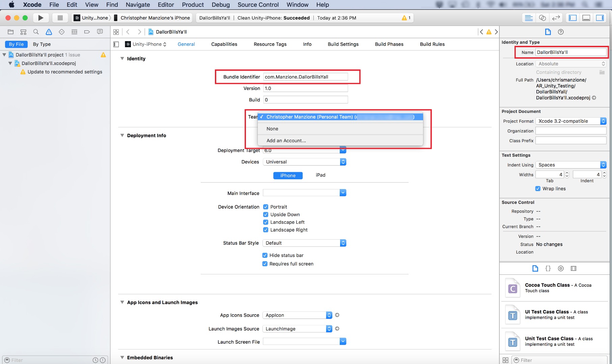The image size is (612, 364).
Task: Select the iPad segment button
Action: 321,175
